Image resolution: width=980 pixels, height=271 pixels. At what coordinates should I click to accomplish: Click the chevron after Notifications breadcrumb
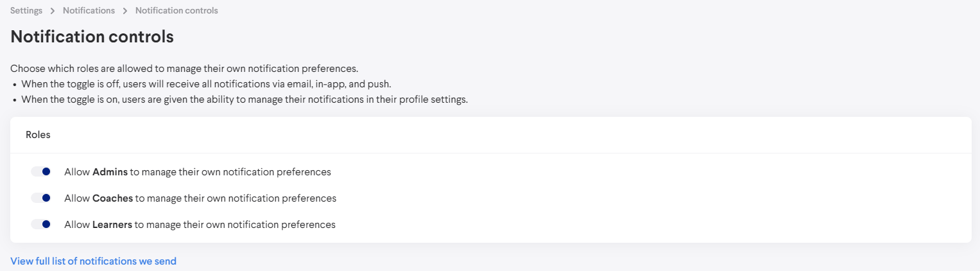[125, 11]
